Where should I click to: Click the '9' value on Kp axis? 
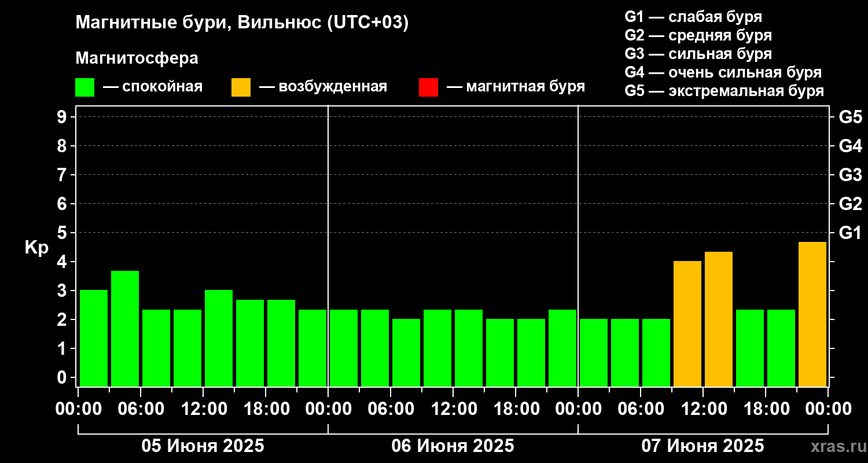(62, 117)
